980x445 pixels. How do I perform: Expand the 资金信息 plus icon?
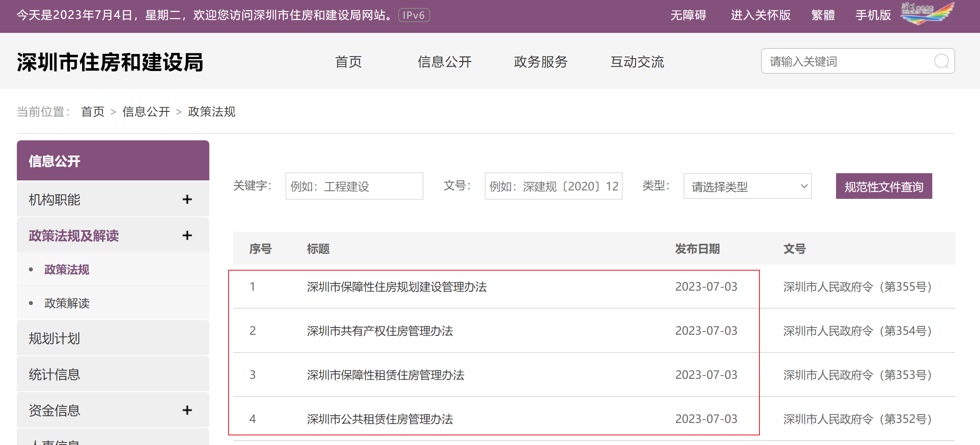click(x=187, y=410)
